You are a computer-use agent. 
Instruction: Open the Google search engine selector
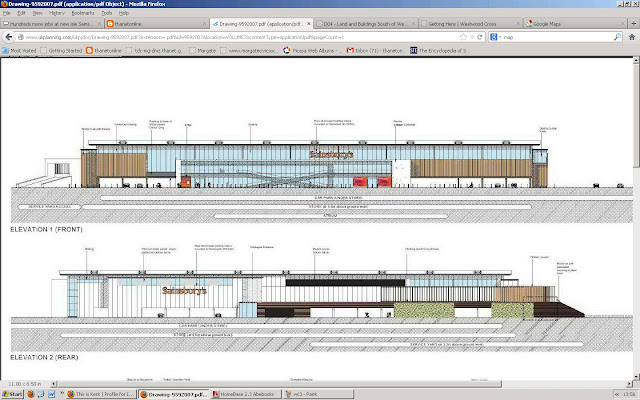495,37
